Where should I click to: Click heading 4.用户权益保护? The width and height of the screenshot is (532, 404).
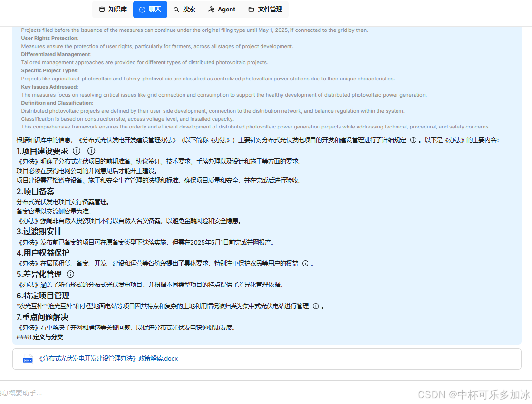click(x=43, y=253)
